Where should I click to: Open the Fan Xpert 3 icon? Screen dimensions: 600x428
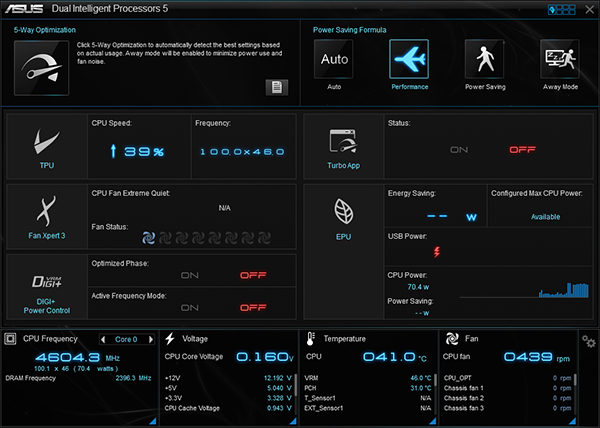(x=46, y=211)
